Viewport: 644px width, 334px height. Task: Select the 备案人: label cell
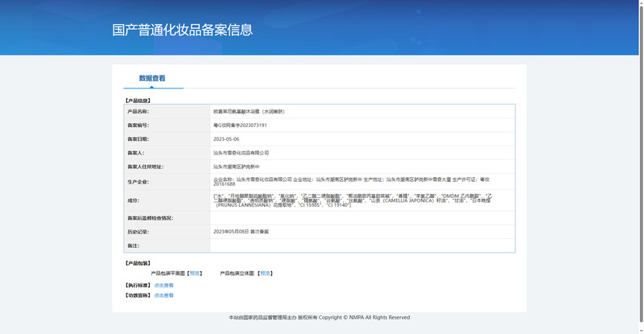point(167,153)
